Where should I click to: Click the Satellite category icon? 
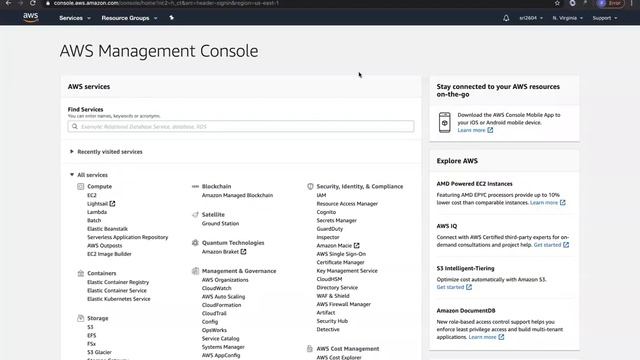195,215
